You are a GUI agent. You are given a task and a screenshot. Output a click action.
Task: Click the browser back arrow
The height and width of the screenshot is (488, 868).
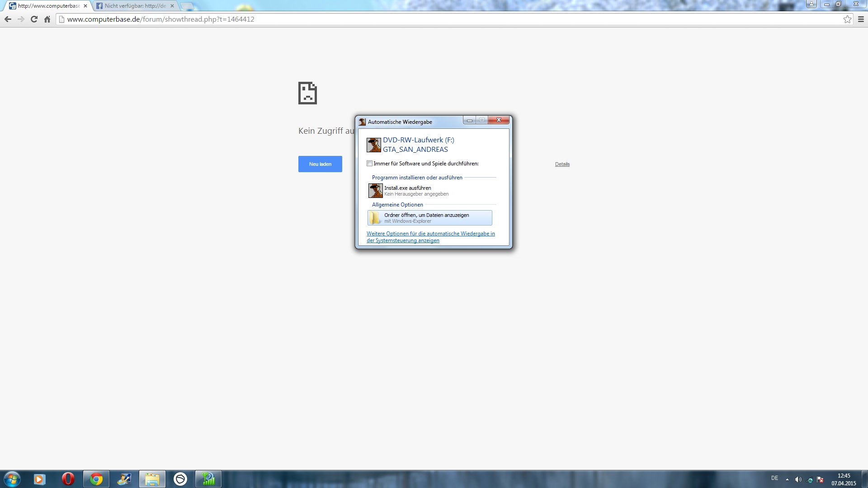8,19
